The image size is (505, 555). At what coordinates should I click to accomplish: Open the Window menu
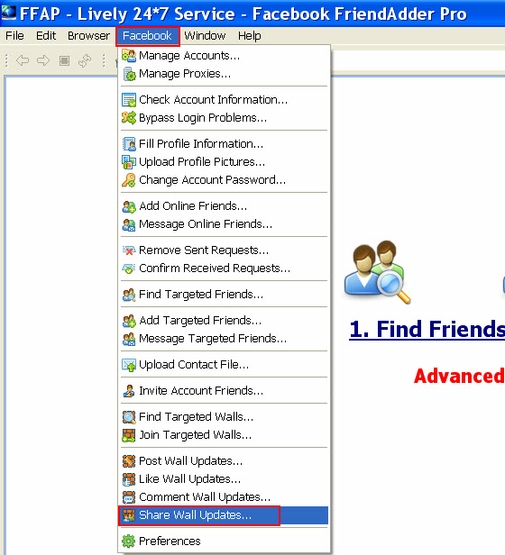pyautogui.click(x=205, y=36)
